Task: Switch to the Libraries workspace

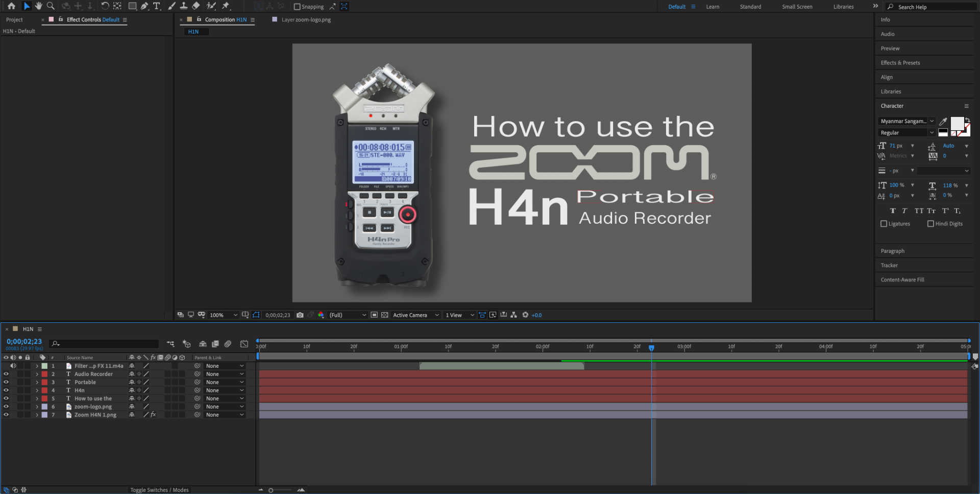Action: coord(843,7)
